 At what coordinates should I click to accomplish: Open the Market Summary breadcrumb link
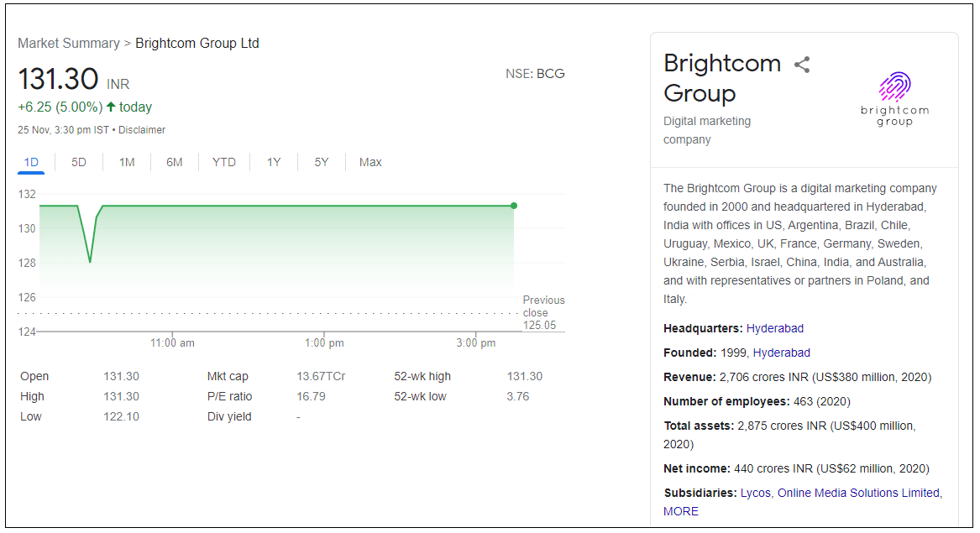(69, 43)
